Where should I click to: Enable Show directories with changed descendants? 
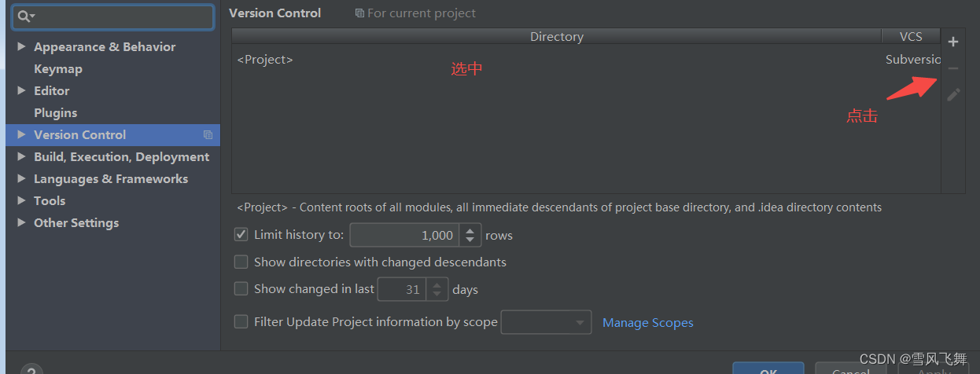point(241,262)
